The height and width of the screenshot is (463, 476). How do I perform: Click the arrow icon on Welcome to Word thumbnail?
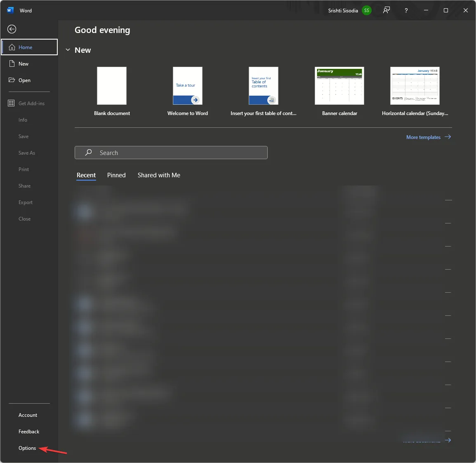[x=195, y=100]
